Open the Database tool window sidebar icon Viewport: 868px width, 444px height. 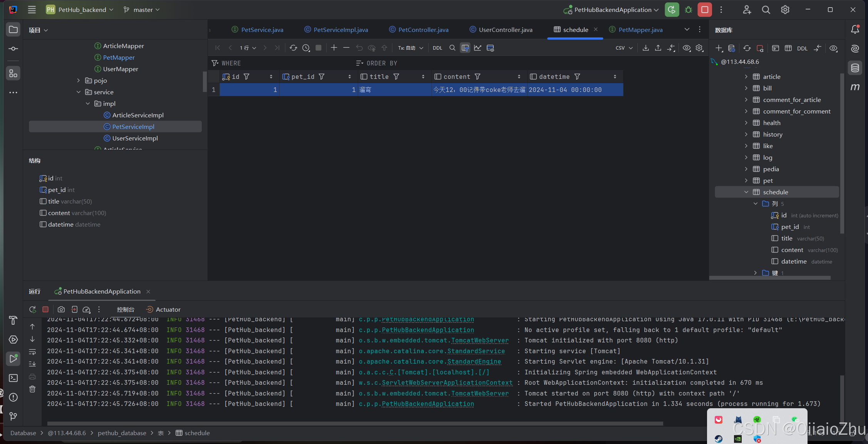855,68
